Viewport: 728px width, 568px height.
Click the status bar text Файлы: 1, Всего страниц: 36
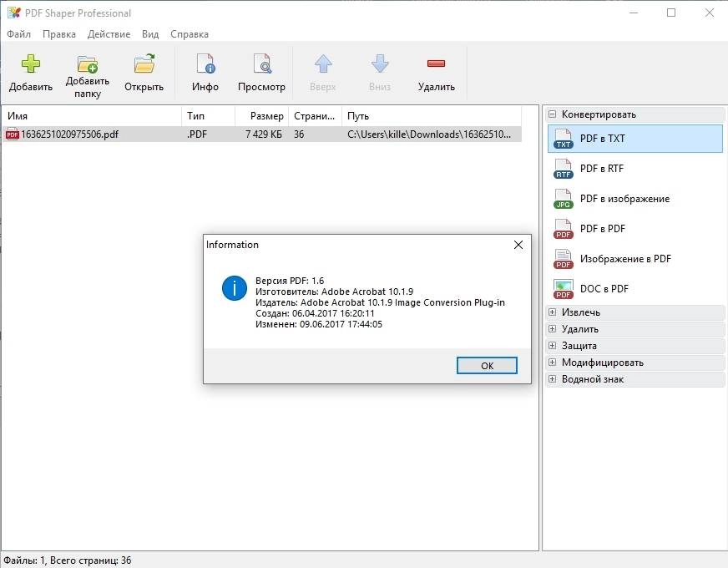pos(68,560)
